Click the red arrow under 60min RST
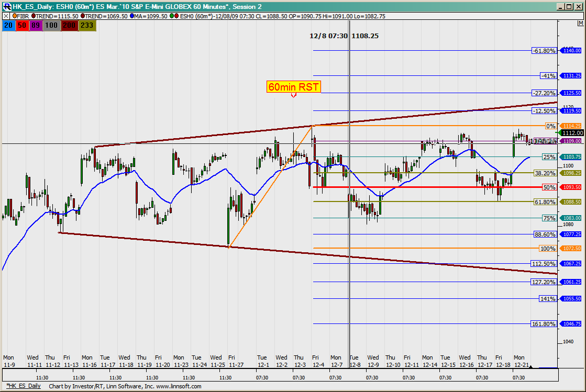 [293, 95]
